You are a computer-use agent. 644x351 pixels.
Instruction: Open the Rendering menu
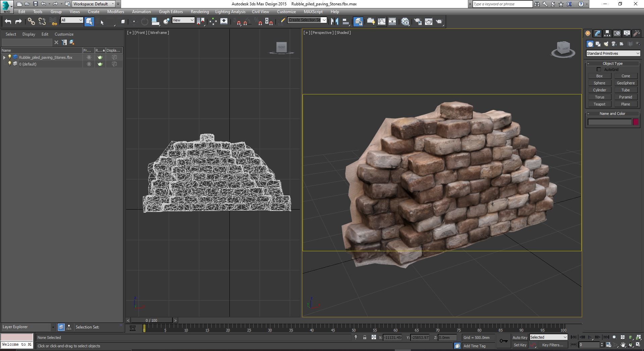[200, 12]
